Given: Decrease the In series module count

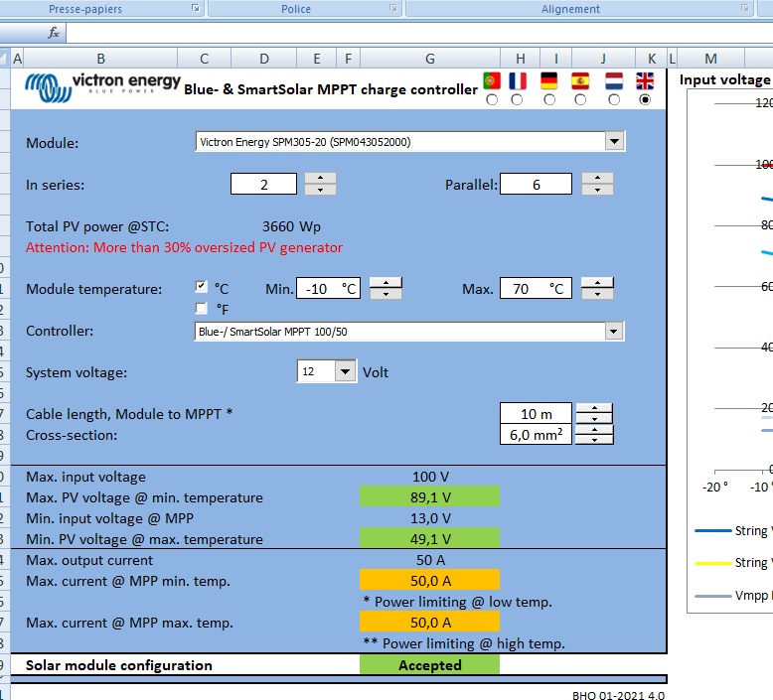Looking at the screenshot, I should 321,190.
